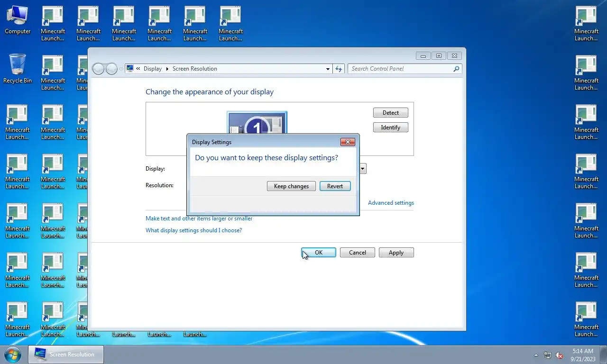Revert the display settings
607x364 pixels.
(x=335, y=186)
